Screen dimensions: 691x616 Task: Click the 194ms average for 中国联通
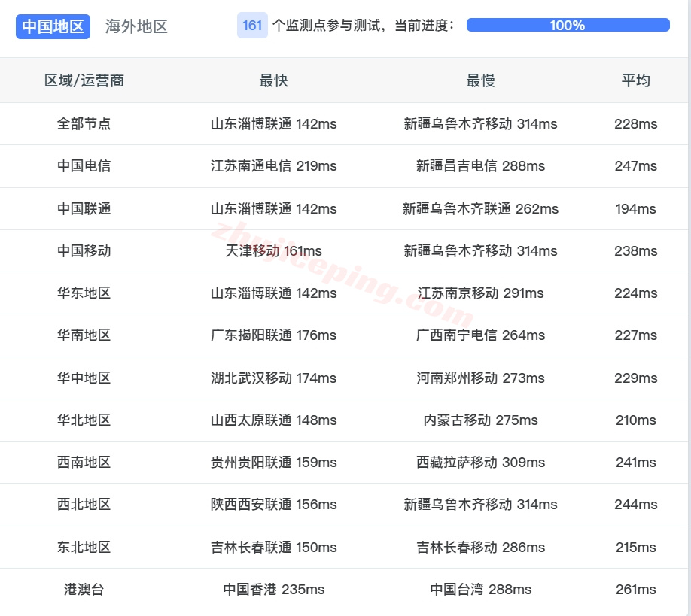click(x=635, y=208)
